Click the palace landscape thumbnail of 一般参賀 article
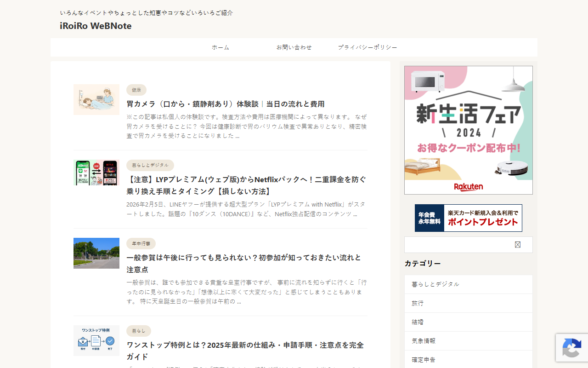Image resolution: width=588 pixels, height=368 pixels. click(96, 253)
